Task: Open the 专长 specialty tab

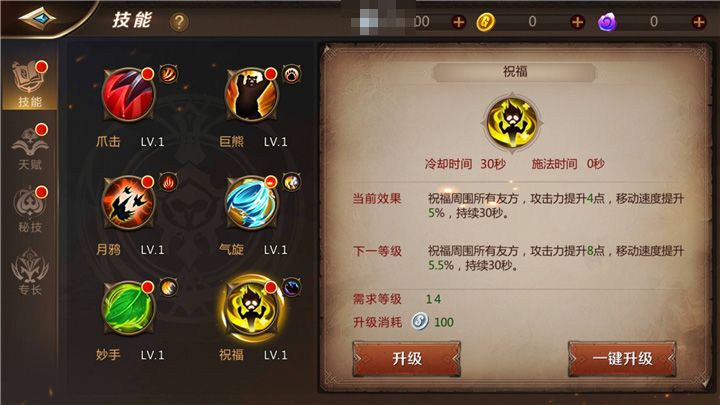Action: [x=30, y=272]
